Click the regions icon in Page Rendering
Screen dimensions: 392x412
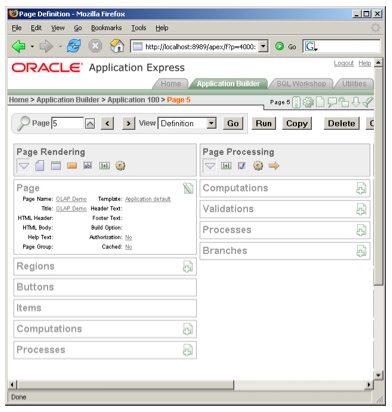pos(56,165)
